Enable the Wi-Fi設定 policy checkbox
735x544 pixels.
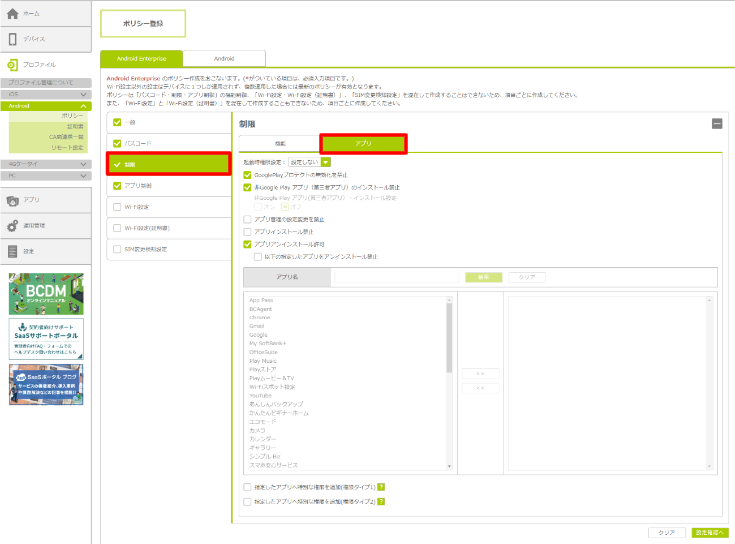click(x=117, y=207)
